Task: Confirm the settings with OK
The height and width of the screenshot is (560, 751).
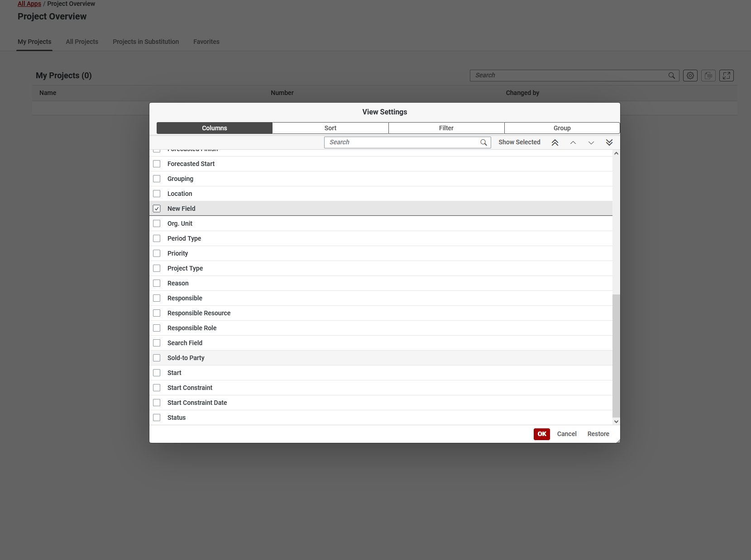Action: coord(542,434)
